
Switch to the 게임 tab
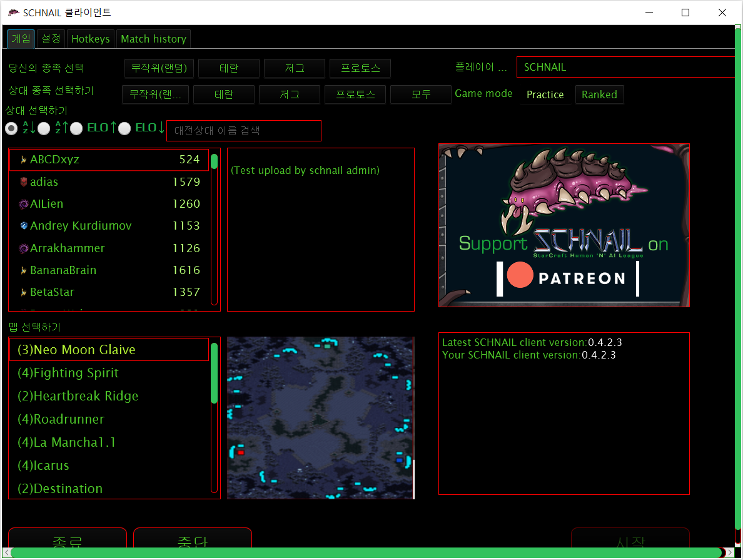tap(21, 38)
